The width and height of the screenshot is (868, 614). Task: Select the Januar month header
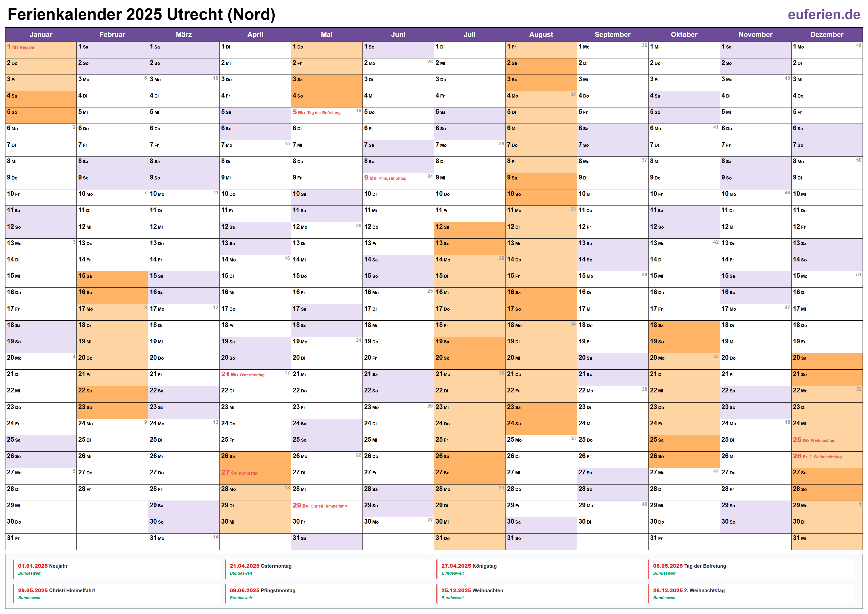pyautogui.click(x=41, y=34)
